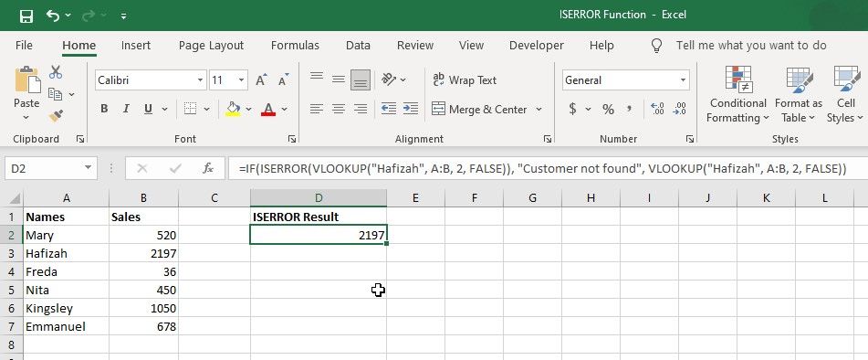The height and width of the screenshot is (360, 868).
Task: Customize the Quick Access Toolbar
Action: [123, 16]
